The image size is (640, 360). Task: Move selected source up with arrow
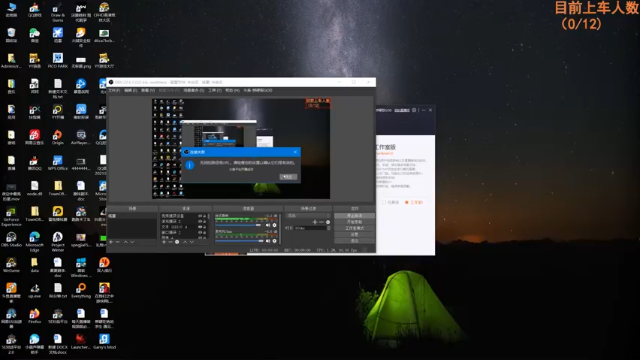pyautogui.click(x=185, y=242)
